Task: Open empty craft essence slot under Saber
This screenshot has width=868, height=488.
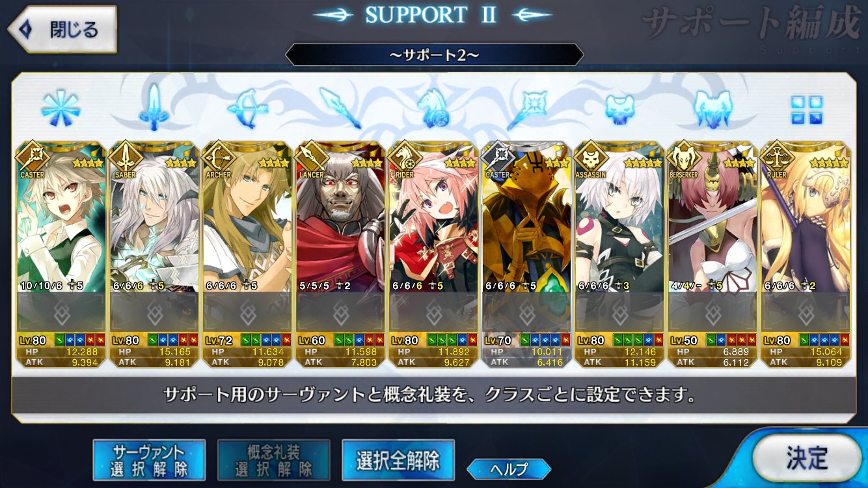Action: click(x=154, y=314)
